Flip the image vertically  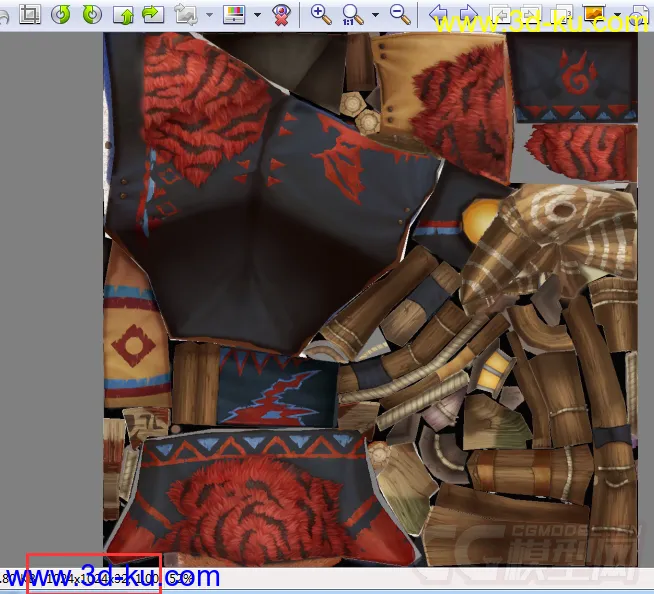[123, 15]
